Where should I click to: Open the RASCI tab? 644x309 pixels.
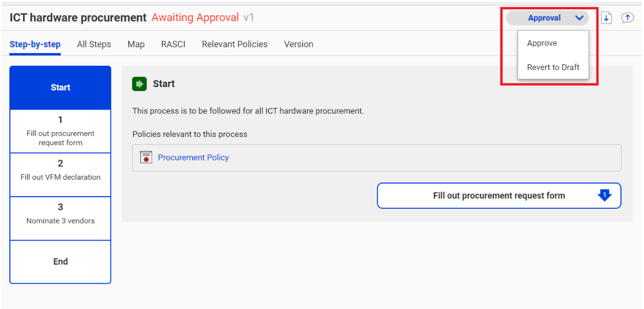(x=173, y=44)
